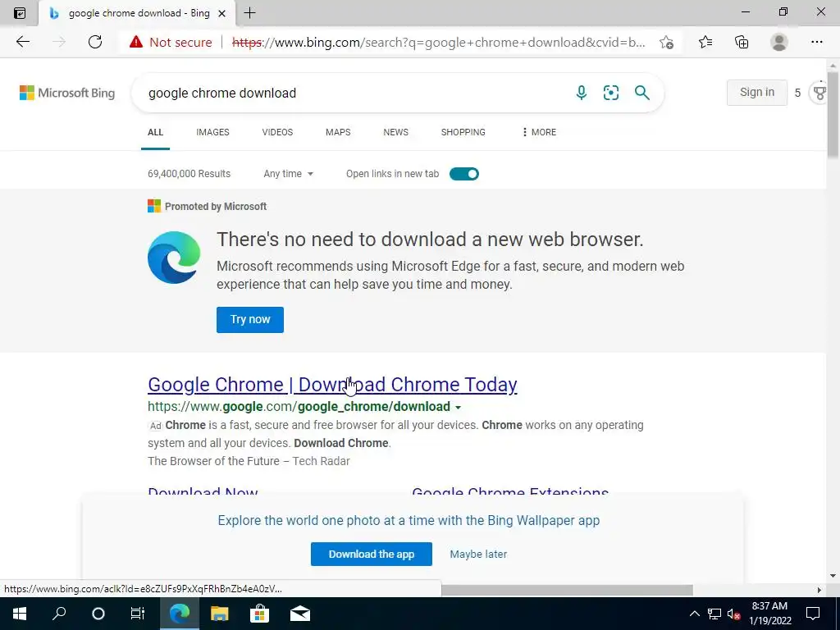This screenshot has width=840, height=630.
Task: Expand the arrow next to google.com ad URL
Action: pos(458,408)
